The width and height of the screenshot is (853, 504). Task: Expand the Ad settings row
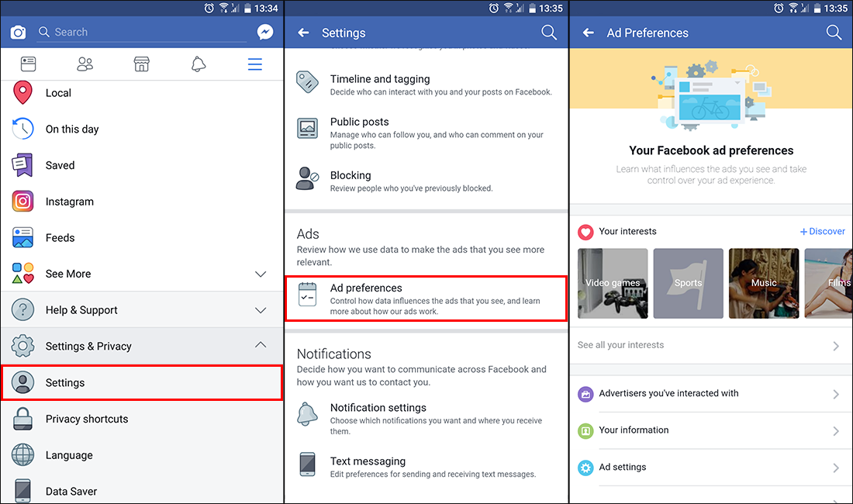[x=711, y=468]
